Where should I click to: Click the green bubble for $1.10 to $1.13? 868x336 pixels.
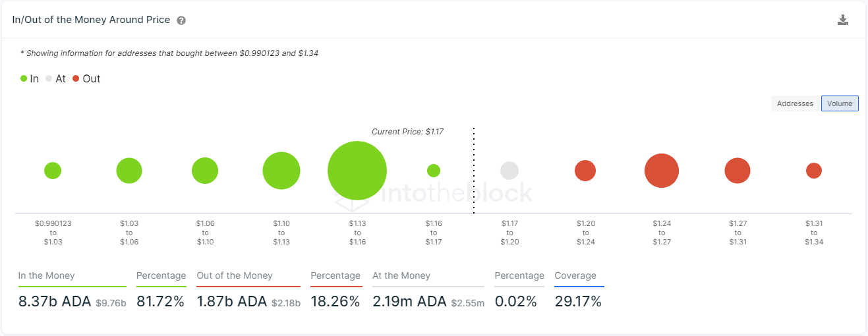pyautogui.click(x=281, y=171)
